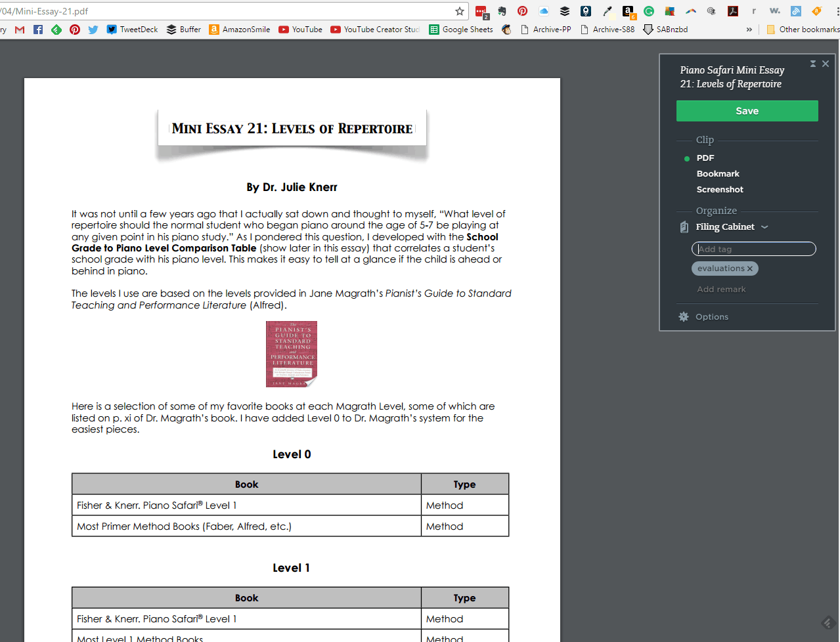Viewport: 840px width, 642px height.
Task: Click the Adobe Acrobat extension icon
Action: point(733,11)
